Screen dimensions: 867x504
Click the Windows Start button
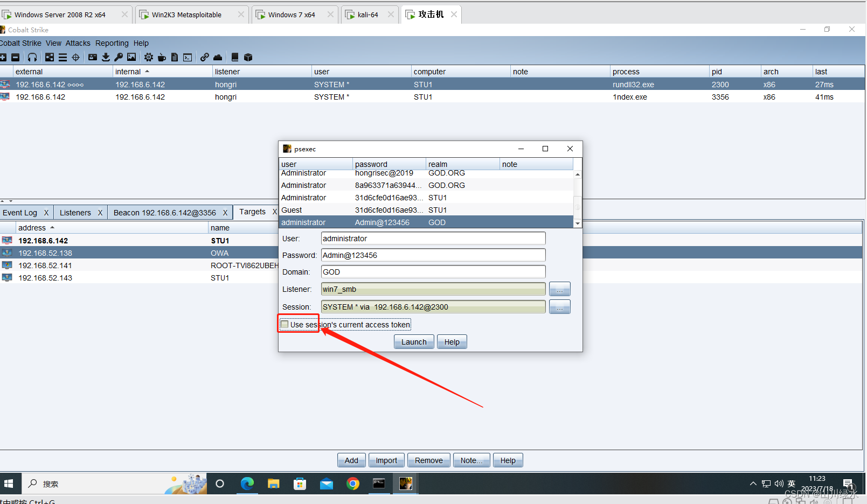9,484
